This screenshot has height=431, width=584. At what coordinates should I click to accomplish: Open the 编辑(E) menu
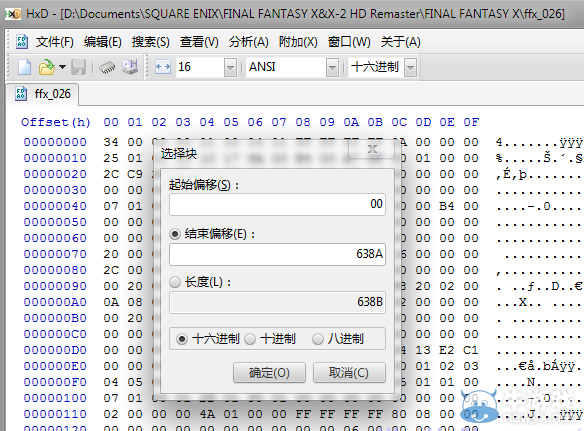pyautogui.click(x=103, y=42)
